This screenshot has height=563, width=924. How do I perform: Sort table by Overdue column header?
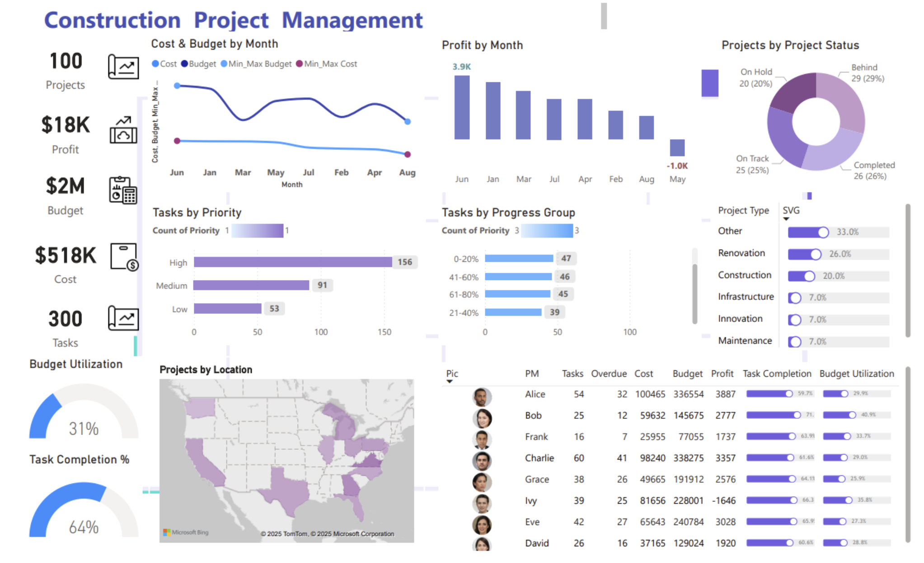click(609, 374)
